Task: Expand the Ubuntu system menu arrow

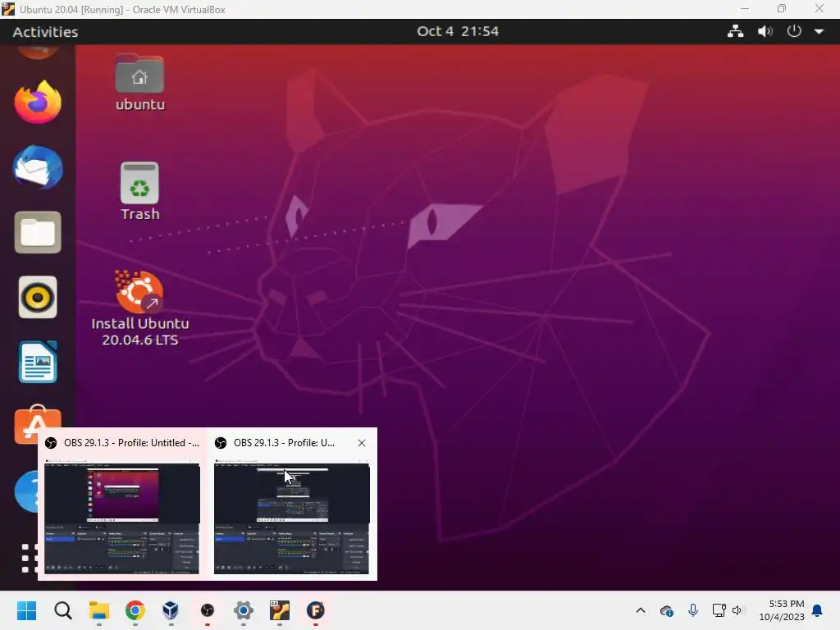Action: (x=819, y=32)
